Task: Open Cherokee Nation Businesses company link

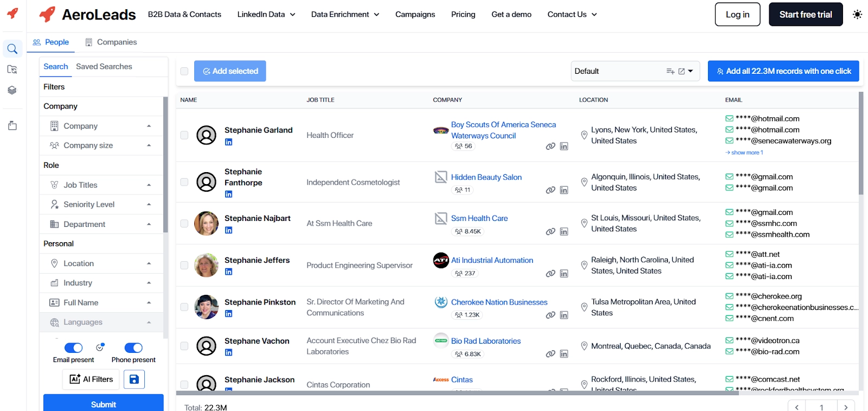Action: (499, 302)
